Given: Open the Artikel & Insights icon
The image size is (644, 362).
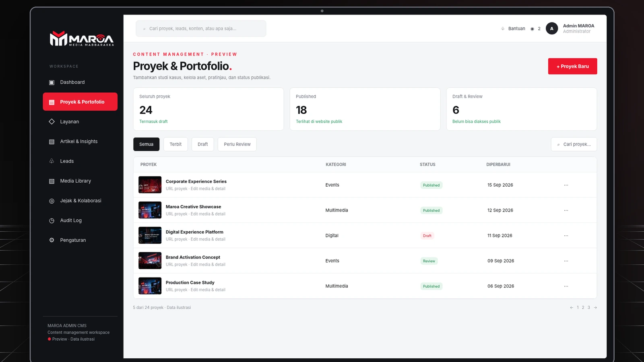Looking at the screenshot, I should tap(52, 142).
